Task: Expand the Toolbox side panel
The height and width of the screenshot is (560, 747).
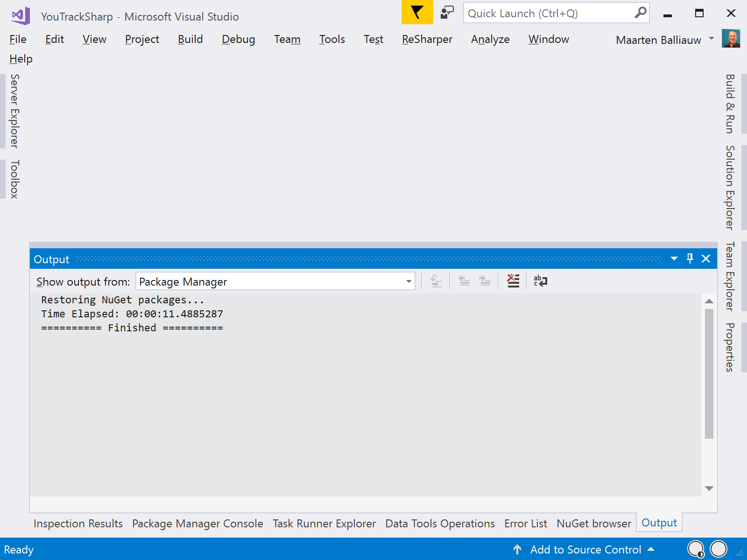Action: [x=14, y=179]
